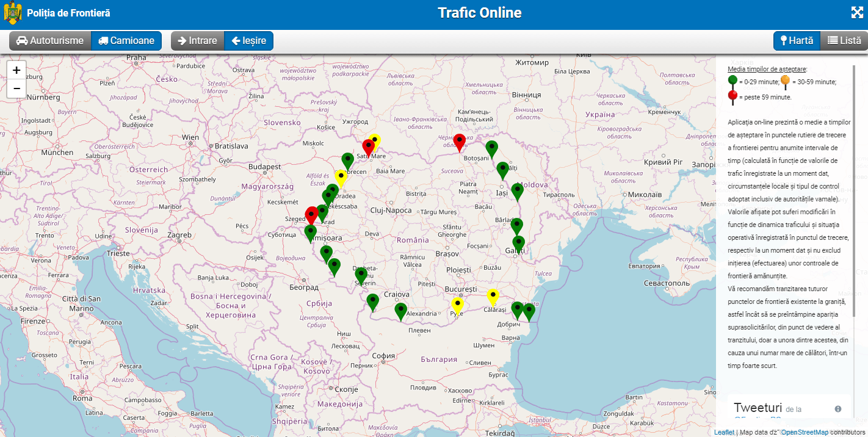The image size is (868, 437).
Task: Click the green marker near Galați
Action: 519,244
